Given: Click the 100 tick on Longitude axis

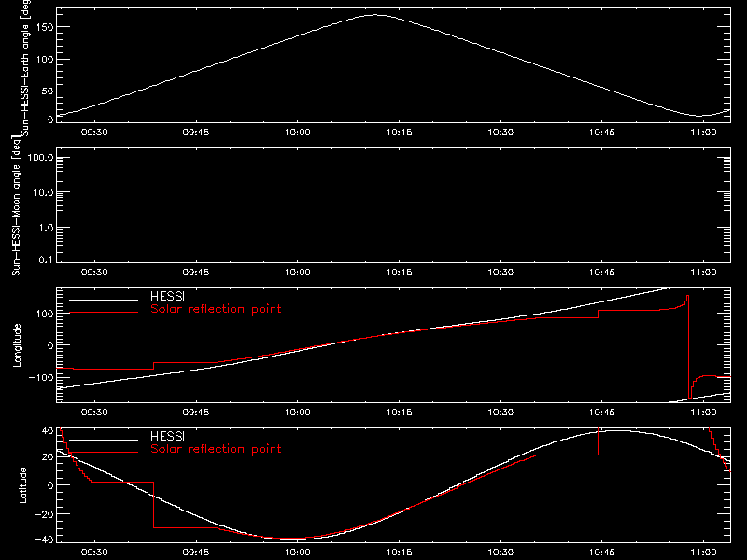Looking at the screenshot, I should (45, 314).
